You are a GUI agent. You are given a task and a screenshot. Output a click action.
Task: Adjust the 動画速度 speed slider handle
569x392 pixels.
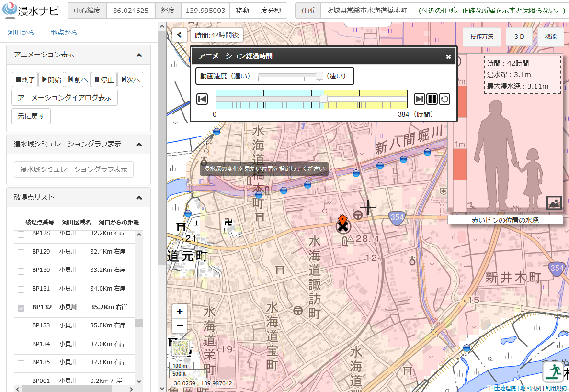tap(319, 76)
